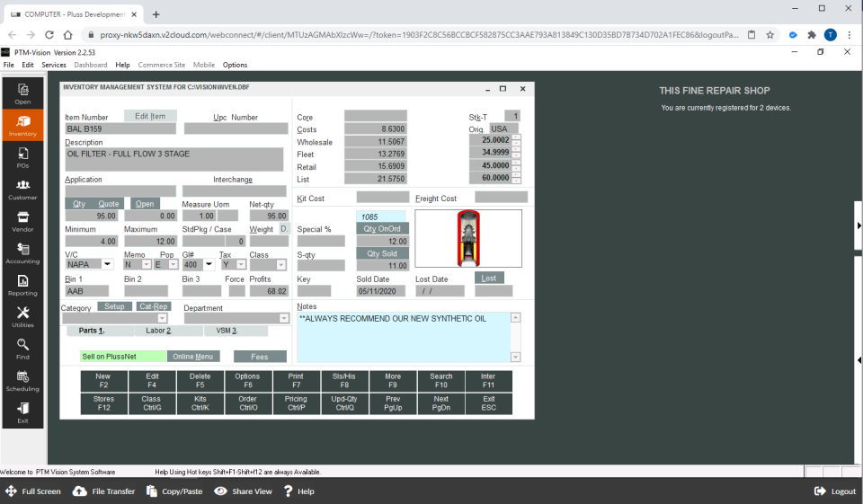
Task: Adjust the 25.0002 markup stepper
Action: (516, 140)
